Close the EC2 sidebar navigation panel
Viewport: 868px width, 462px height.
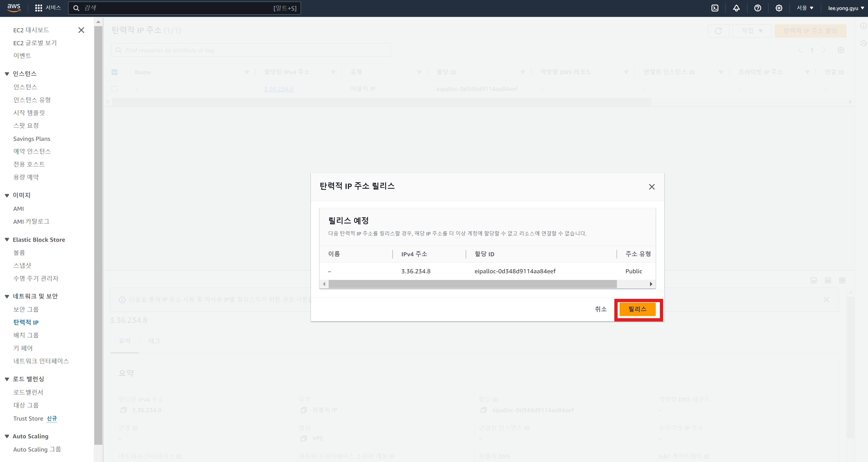pyautogui.click(x=81, y=30)
